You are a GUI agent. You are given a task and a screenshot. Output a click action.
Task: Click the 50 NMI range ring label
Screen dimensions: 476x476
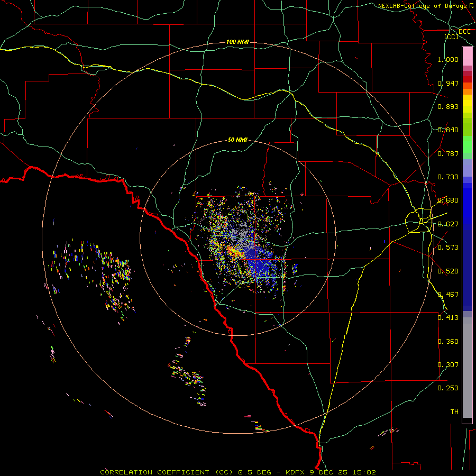click(237, 140)
